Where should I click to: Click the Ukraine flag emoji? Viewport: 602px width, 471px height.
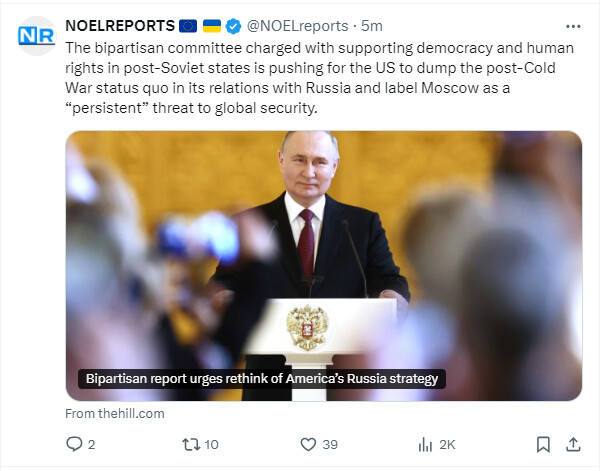click(x=213, y=25)
